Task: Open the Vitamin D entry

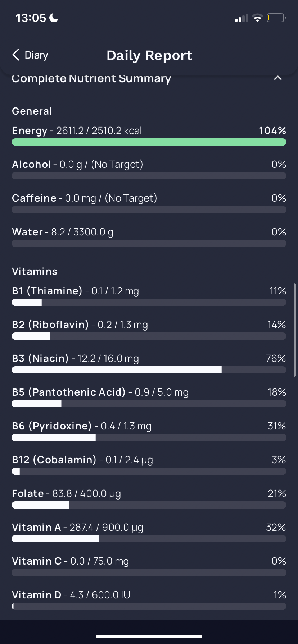Action: 149,600
